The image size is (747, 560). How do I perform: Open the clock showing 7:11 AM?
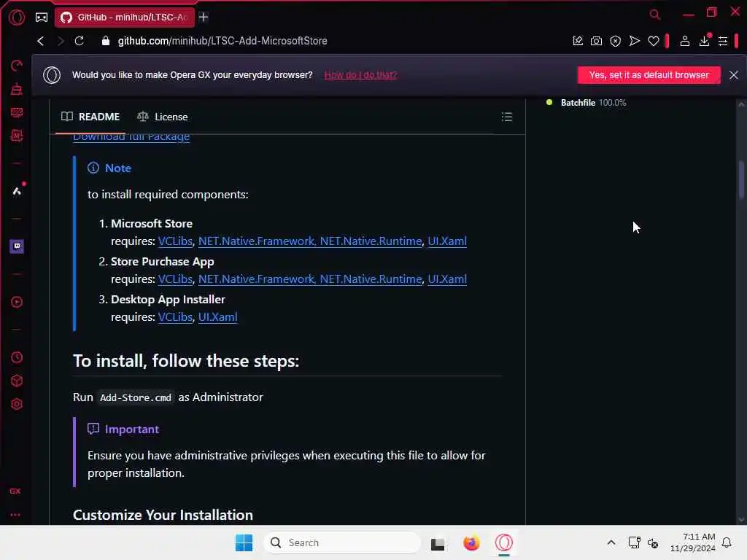(693, 542)
